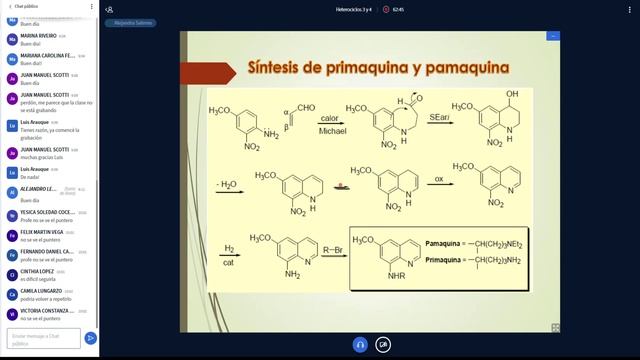Click the FELIX MARTIN VEGA name
The width and height of the screenshot is (640, 360).
tap(42, 232)
